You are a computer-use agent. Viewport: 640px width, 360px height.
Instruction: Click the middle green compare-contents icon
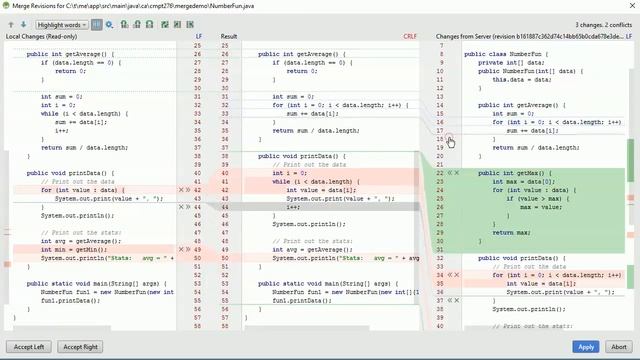tap(178, 25)
